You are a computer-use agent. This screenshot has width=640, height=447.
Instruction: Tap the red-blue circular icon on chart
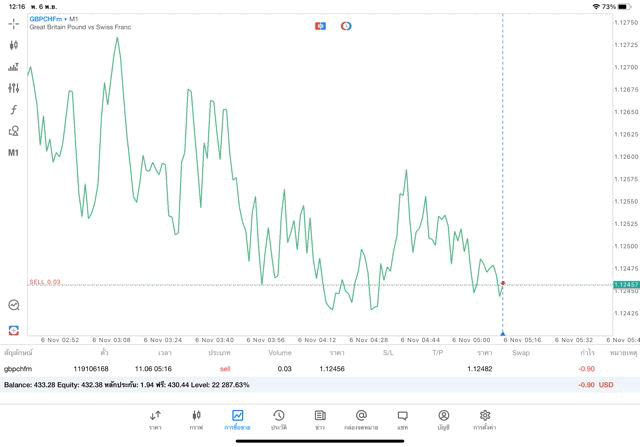[x=346, y=25]
